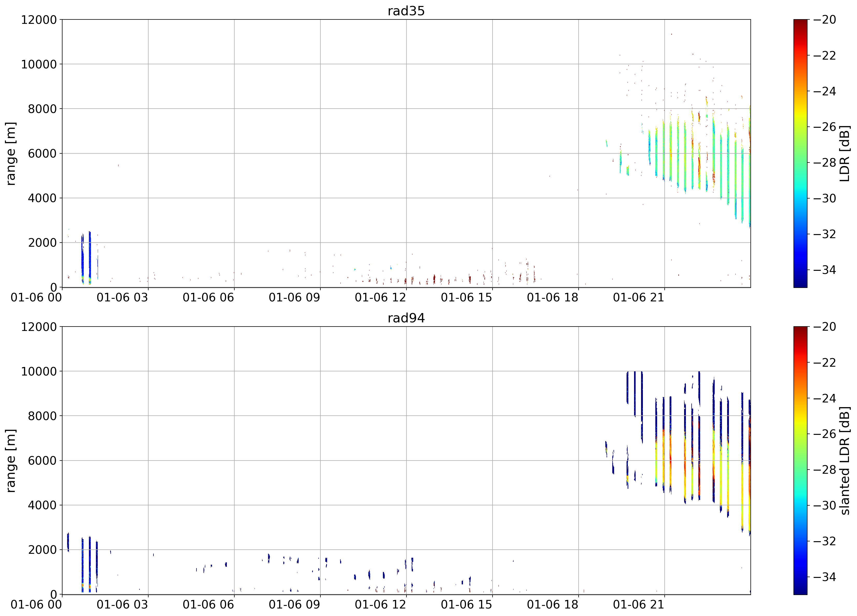The height and width of the screenshot is (616, 857).
Task: Click the 8000 y-tick in the rad35 plot
Action: click(x=42, y=109)
